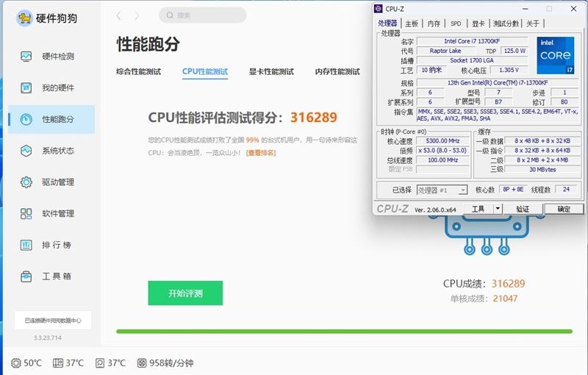
Task: Click the 核心数 8P + 8E value
Action: [x=513, y=190]
